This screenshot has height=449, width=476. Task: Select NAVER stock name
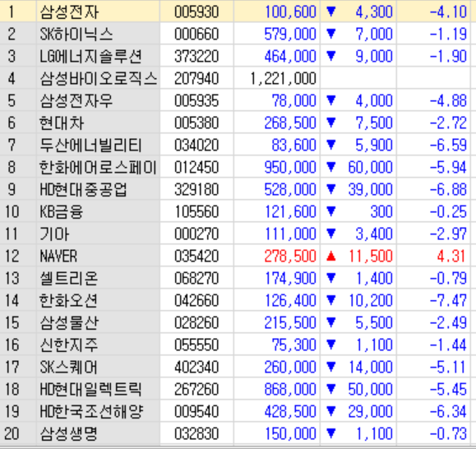[x=58, y=256]
